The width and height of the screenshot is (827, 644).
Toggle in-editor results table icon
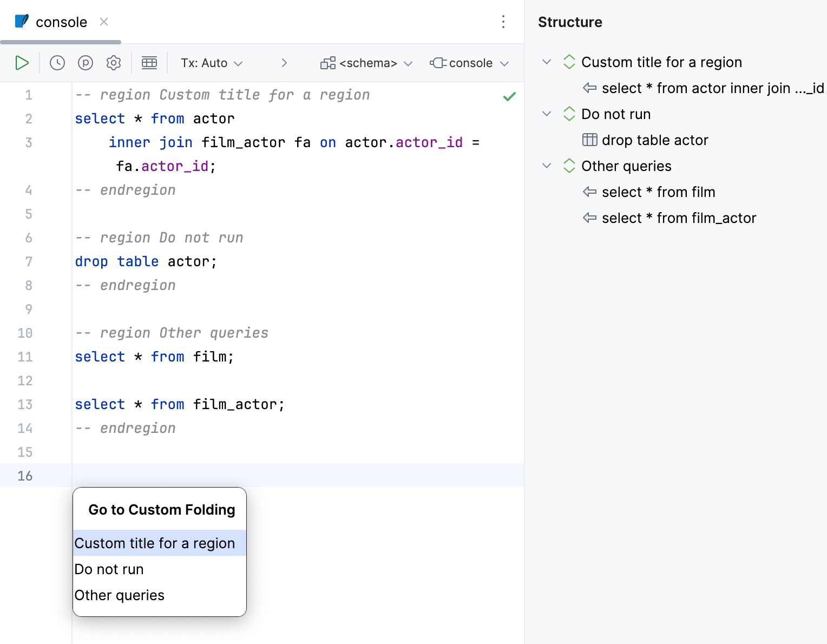[149, 63]
